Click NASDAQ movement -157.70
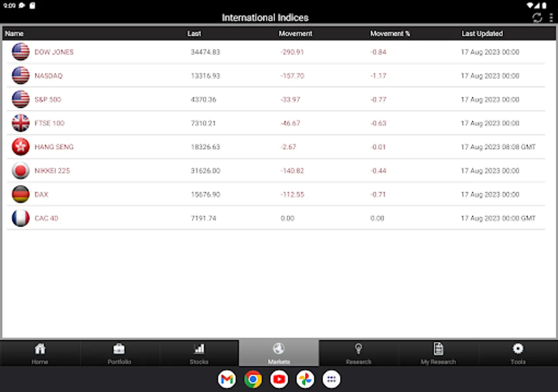The height and width of the screenshot is (392, 558). point(292,76)
